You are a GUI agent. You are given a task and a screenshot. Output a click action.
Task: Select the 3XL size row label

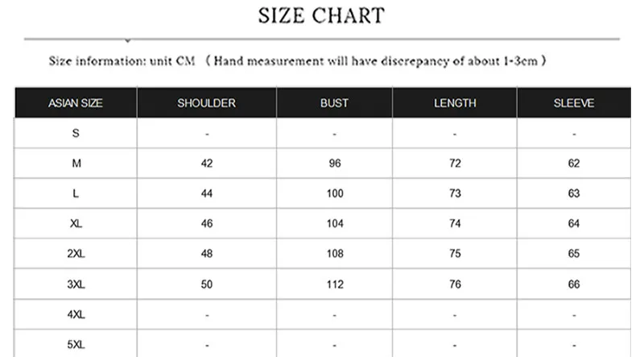tap(76, 284)
